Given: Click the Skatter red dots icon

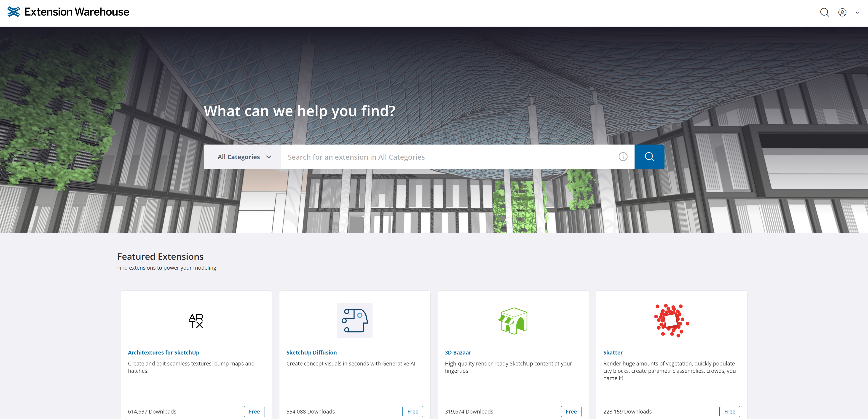Looking at the screenshot, I should [x=671, y=321].
